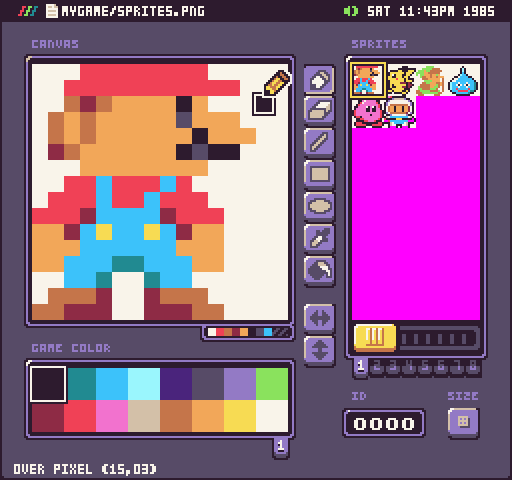Click the sprite ID 0000 field

coord(384,423)
